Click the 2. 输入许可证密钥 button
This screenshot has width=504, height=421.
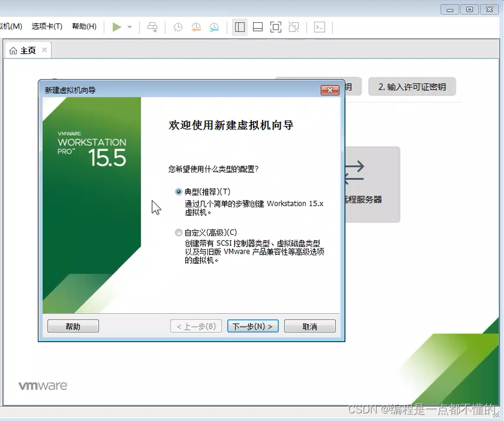[412, 87]
